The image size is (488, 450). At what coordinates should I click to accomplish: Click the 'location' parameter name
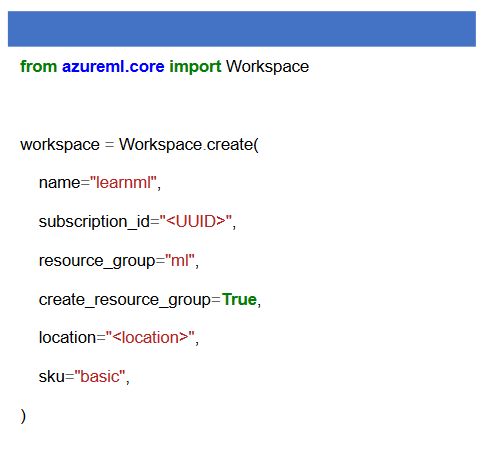(68, 337)
